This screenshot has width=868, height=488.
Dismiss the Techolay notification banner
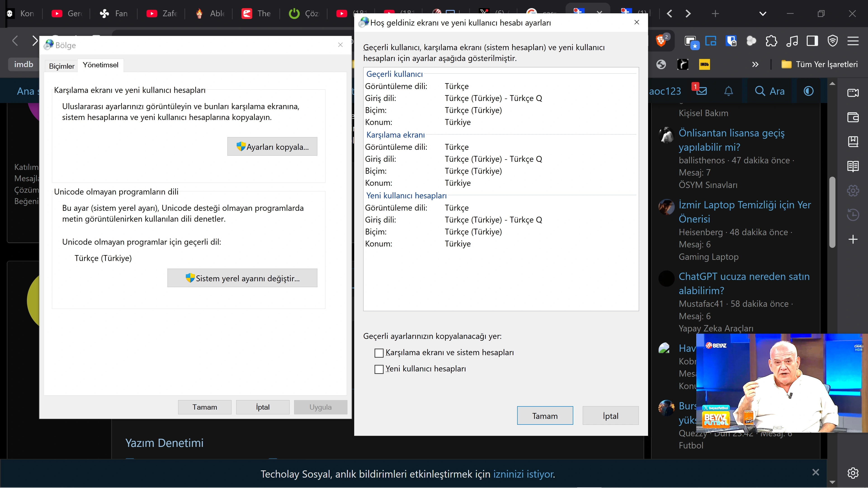(815, 472)
